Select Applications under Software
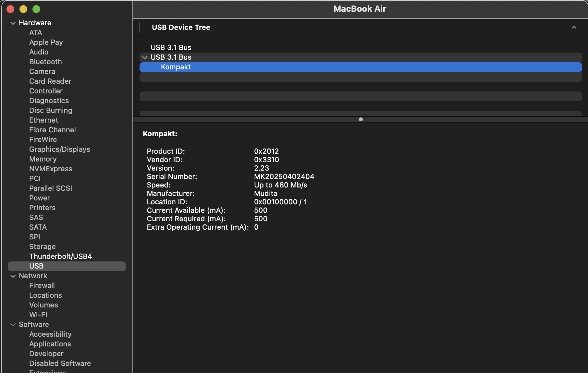 tap(50, 344)
